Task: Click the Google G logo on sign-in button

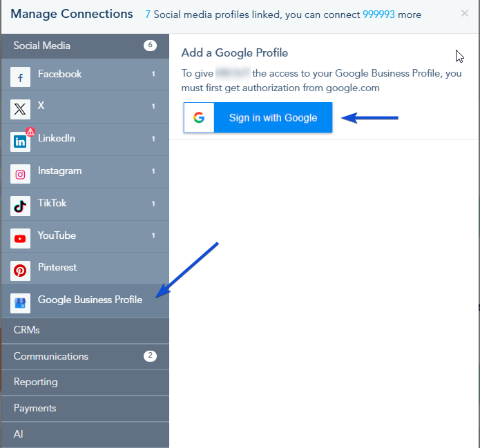Action: pyautogui.click(x=199, y=117)
